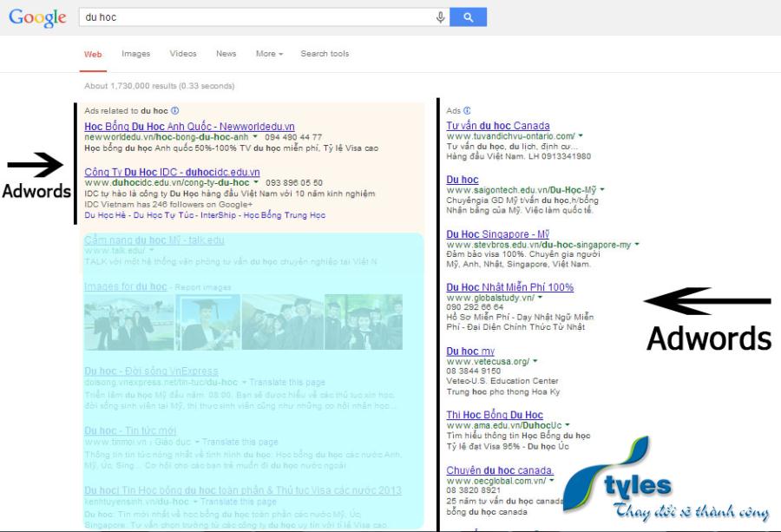This screenshot has height=532, width=781.
Task: Open "Công Ty Du Học IDC" ad link
Action: pyautogui.click(x=172, y=172)
